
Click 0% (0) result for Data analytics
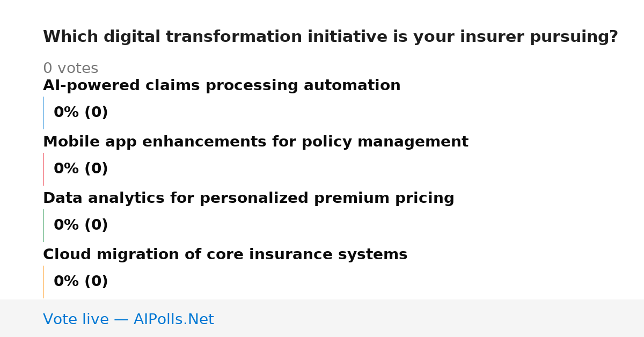[80, 225]
